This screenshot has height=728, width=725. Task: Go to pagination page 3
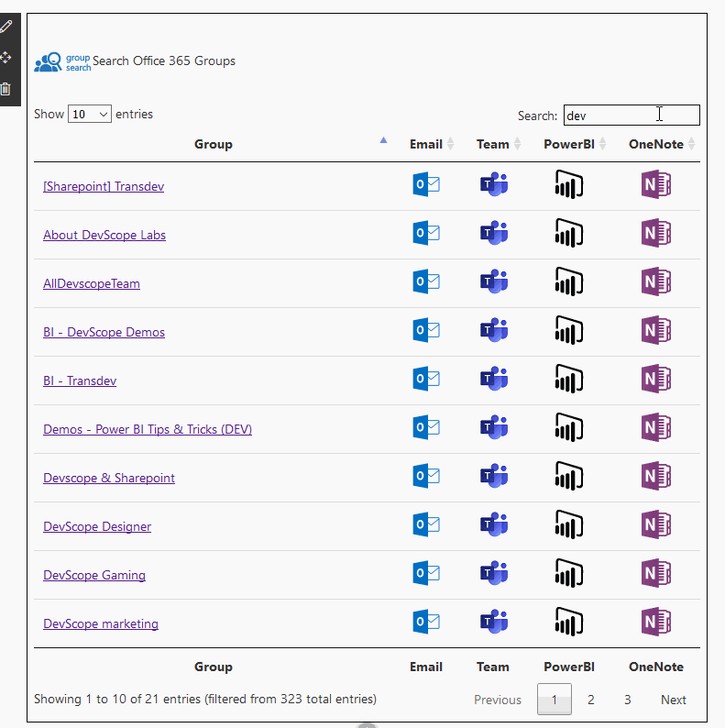pyautogui.click(x=628, y=700)
